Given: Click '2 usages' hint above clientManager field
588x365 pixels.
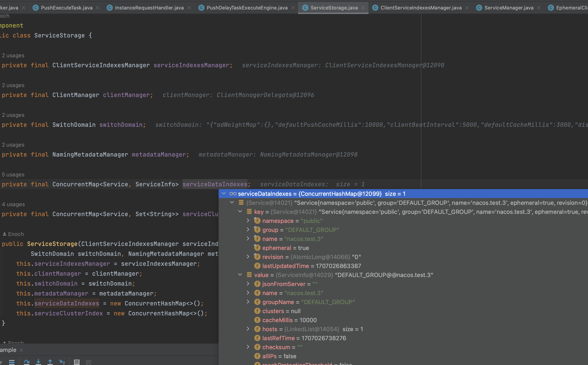Looking at the screenshot, I should tap(13, 85).
